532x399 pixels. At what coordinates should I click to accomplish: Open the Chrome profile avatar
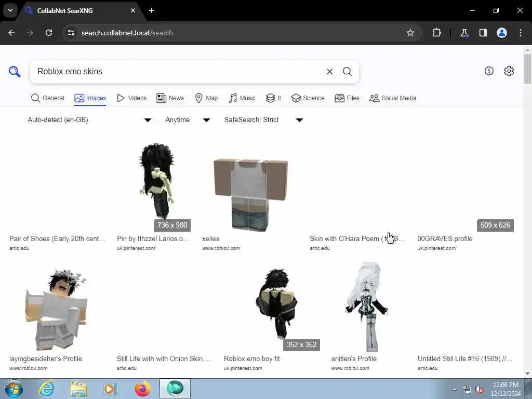point(502,33)
